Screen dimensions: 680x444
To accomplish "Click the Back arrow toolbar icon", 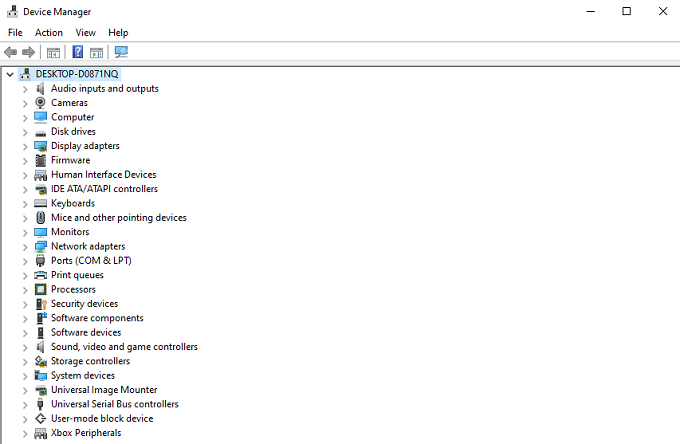I will click(10, 52).
